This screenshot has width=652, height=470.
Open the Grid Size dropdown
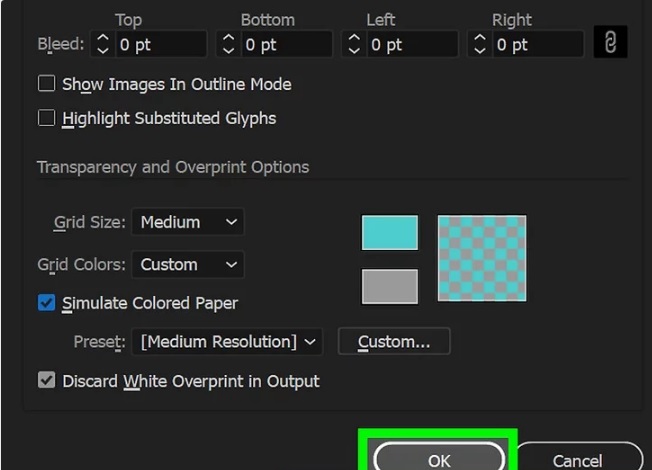[188, 222]
